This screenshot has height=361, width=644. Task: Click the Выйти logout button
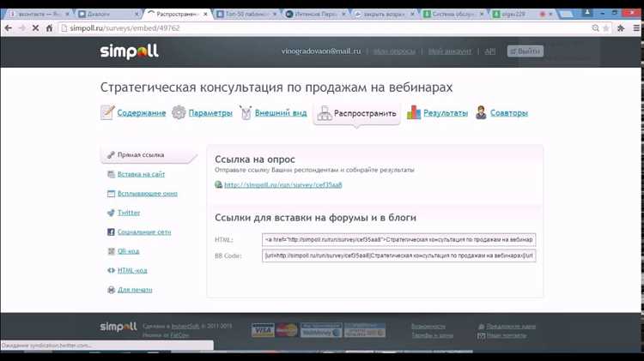pos(526,51)
